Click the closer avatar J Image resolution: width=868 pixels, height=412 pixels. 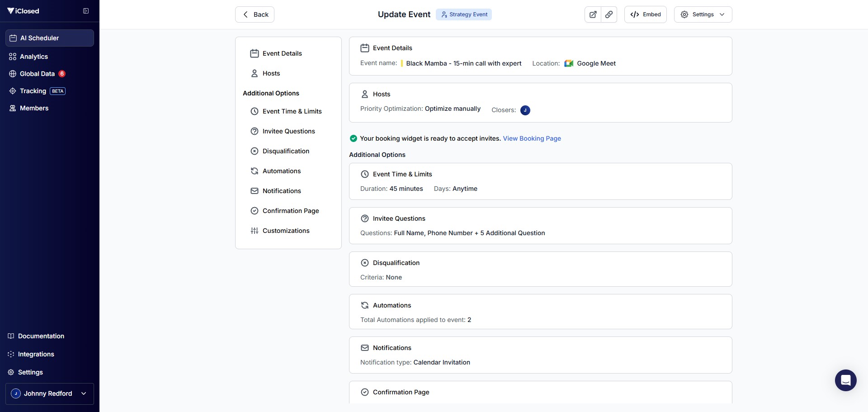[525, 110]
